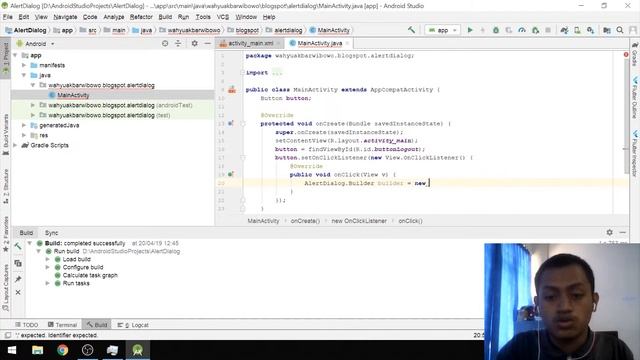The width and height of the screenshot is (640, 360).
Task: Expand the res folder
Action: (24, 135)
